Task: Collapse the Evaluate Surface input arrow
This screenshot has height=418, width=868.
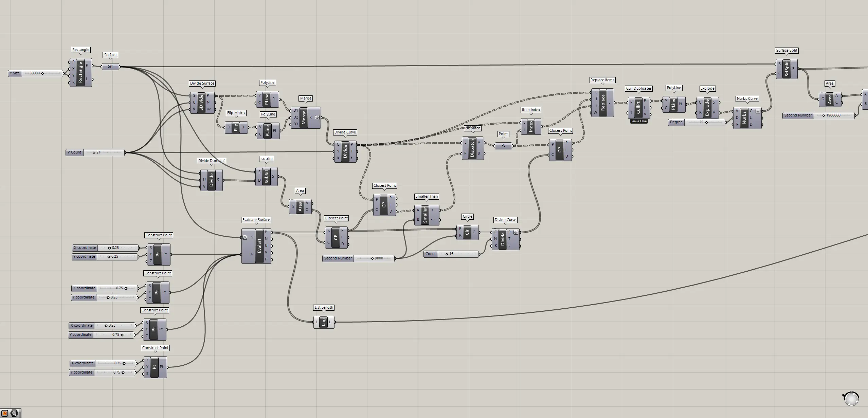Action: point(245,237)
